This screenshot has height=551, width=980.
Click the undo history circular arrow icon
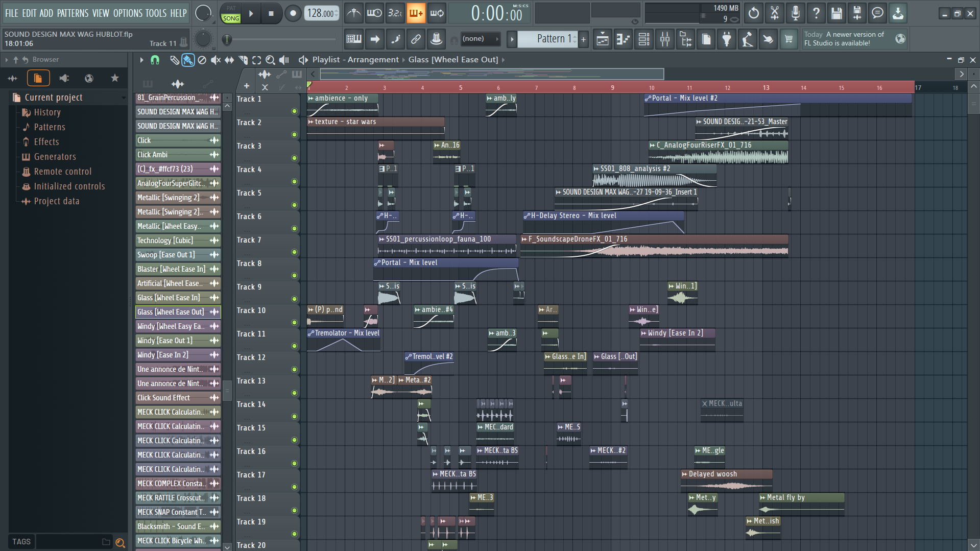(754, 13)
